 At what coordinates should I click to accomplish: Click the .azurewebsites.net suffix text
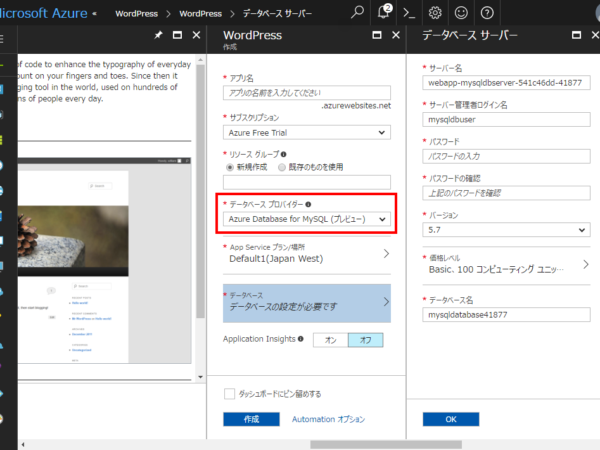coord(356,106)
